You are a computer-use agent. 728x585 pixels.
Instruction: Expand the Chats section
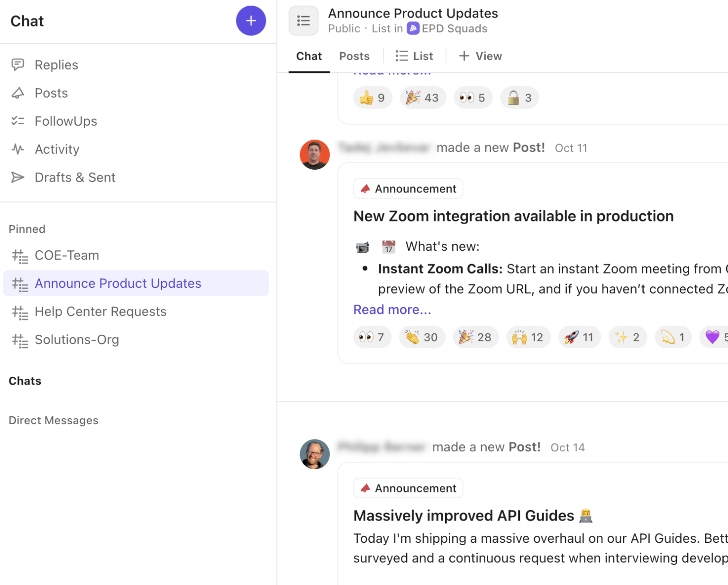pyautogui.click(x=25, y=381)
